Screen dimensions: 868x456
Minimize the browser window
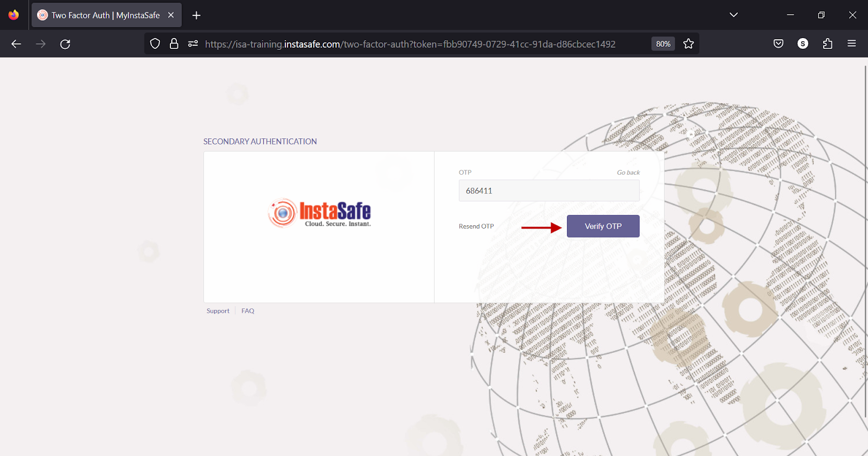(790, 15)
